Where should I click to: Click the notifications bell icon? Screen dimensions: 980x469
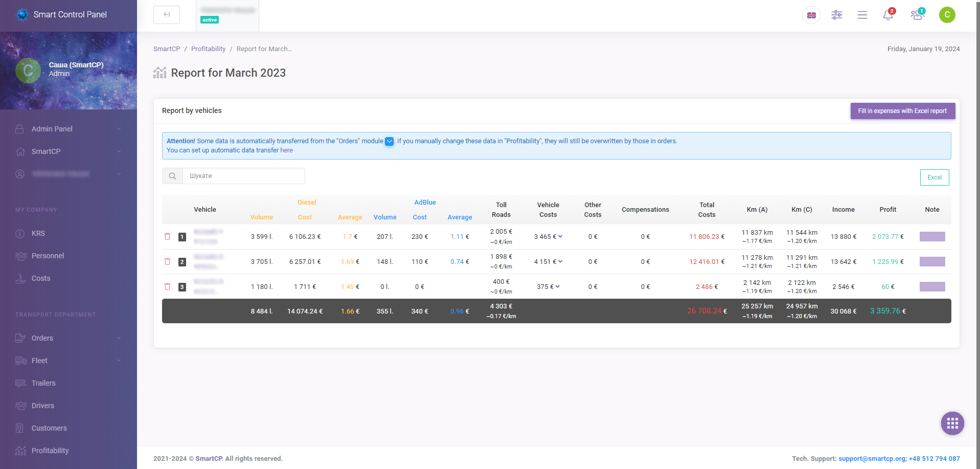coord(888,15)
